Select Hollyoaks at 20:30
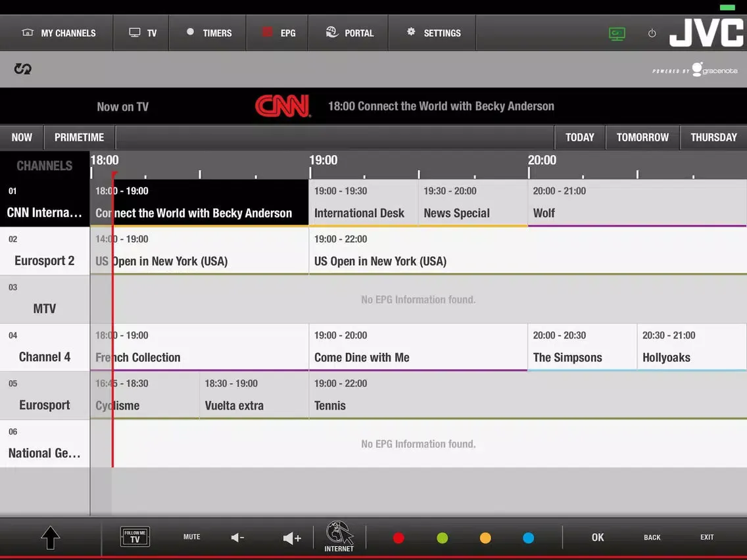The height and width of the screenshot is (560, 747). tap(692, 347)
